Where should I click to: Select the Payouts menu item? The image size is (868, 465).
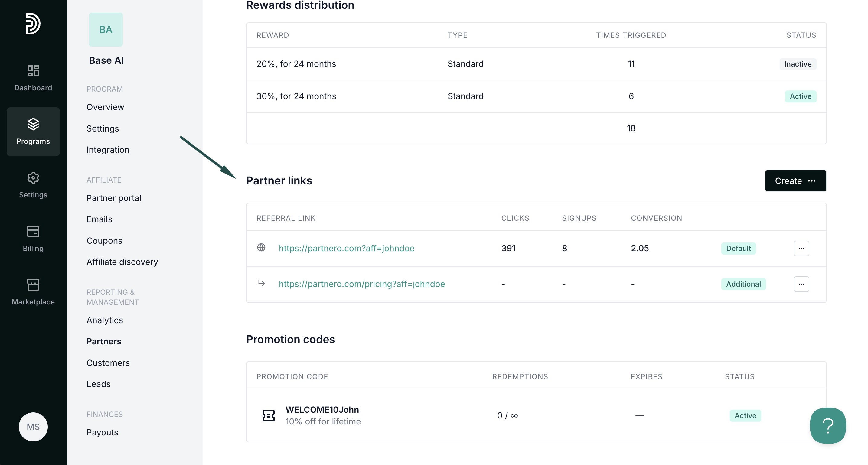pos(102,432)
